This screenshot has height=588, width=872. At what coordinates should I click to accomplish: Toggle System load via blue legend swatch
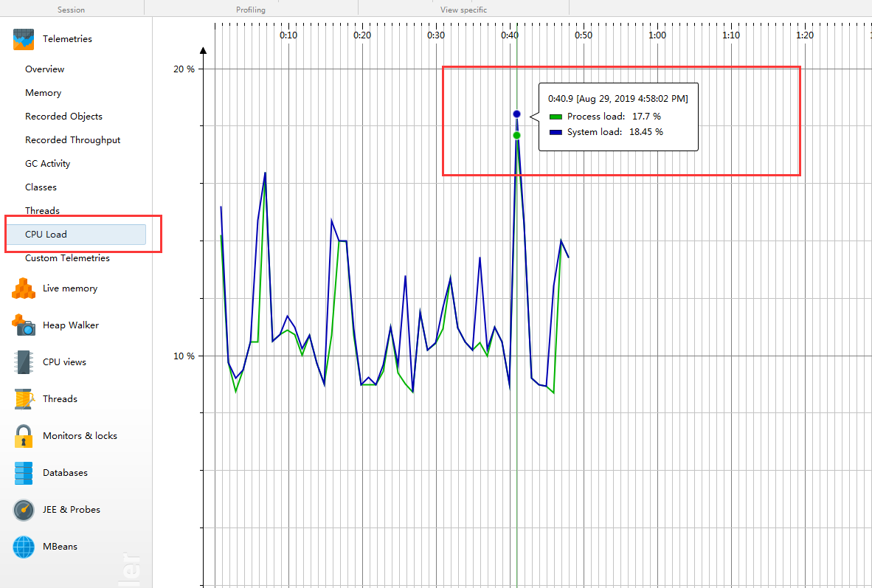coord(555,131)
